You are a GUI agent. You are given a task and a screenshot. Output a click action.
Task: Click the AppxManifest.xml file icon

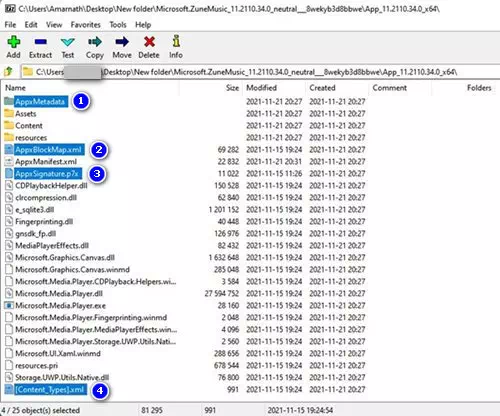[x=9, y=162]
